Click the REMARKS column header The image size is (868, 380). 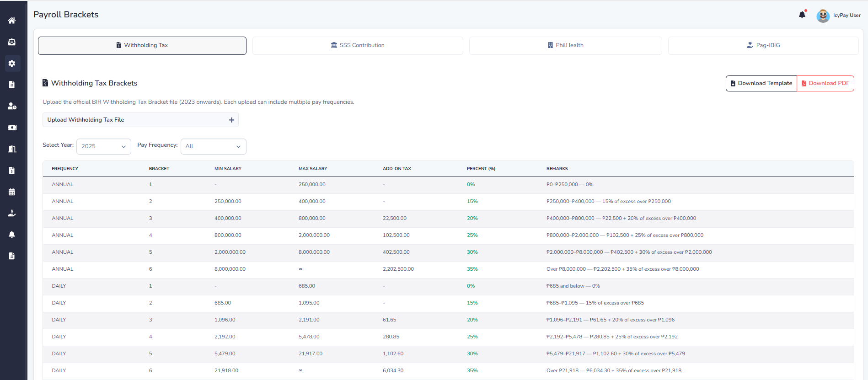(557, 169)
